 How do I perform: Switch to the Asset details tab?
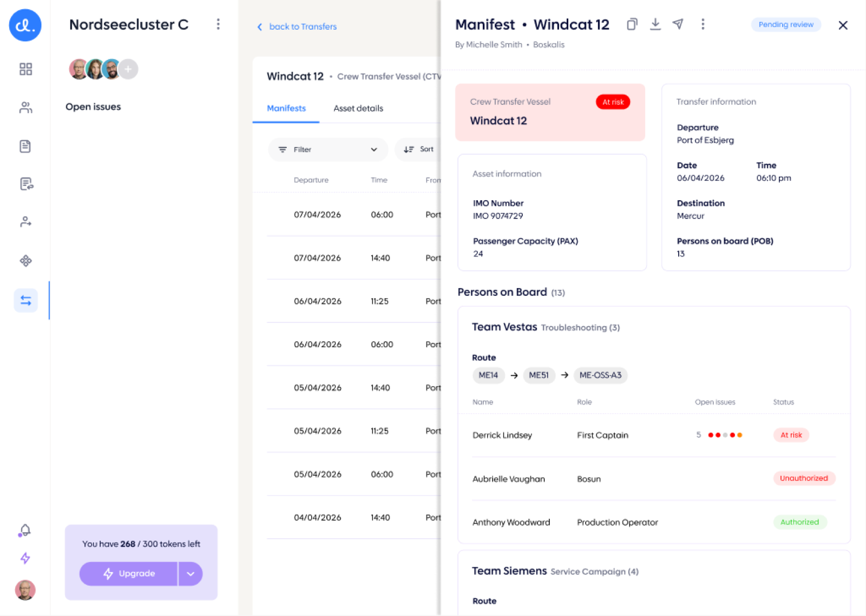[x=358, y=108]
